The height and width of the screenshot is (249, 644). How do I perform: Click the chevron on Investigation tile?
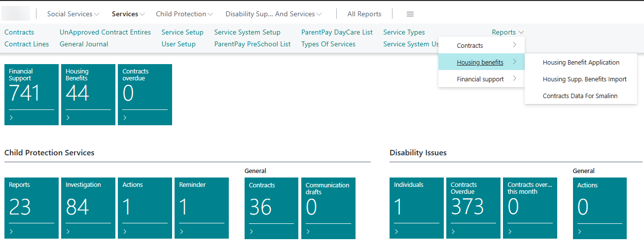click(68, 231)
